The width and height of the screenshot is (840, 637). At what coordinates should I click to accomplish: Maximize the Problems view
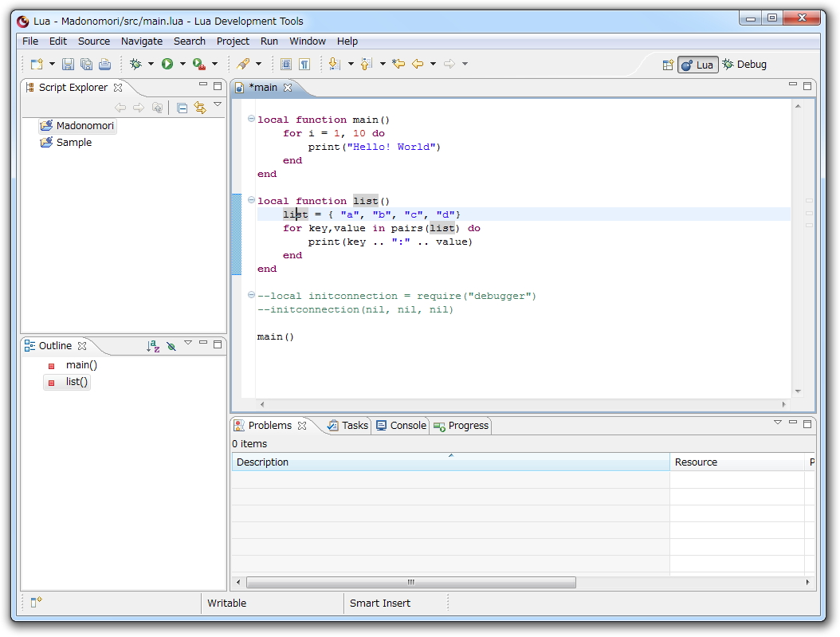pyautogui.click(x=806, y=423)
